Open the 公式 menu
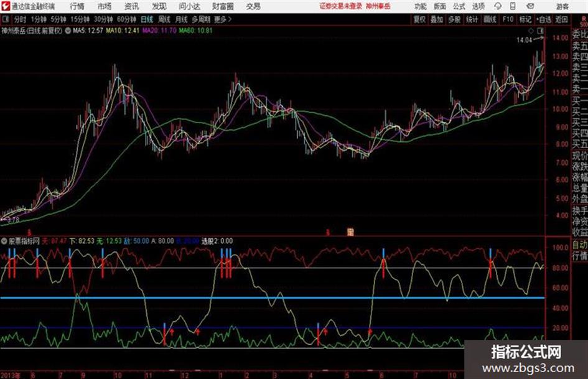The height and width of the screenshot is (379, 588). tap(459, 6)
